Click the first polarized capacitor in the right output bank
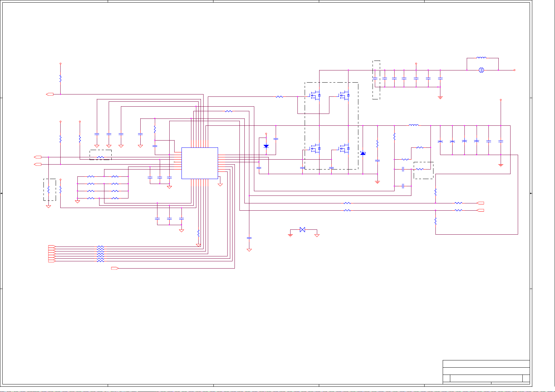The image size is (555, 392). click(440, 141)
